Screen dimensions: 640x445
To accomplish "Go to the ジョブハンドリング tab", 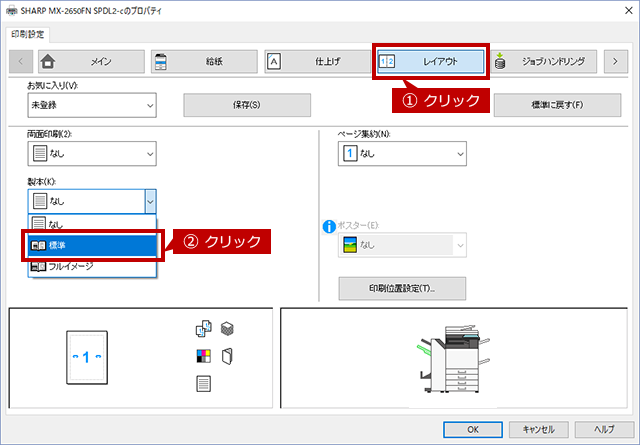I will pos(544,62).
